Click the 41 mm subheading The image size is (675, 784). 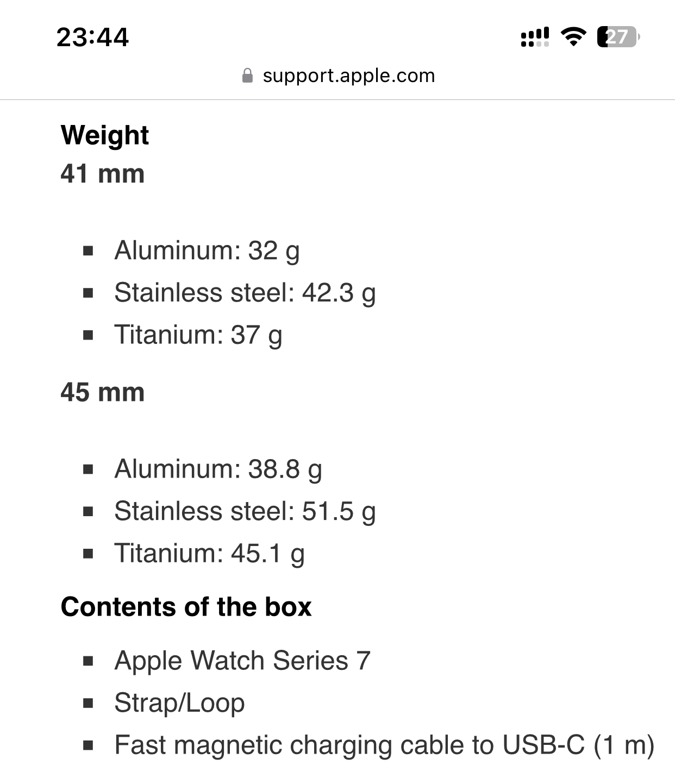103,174
